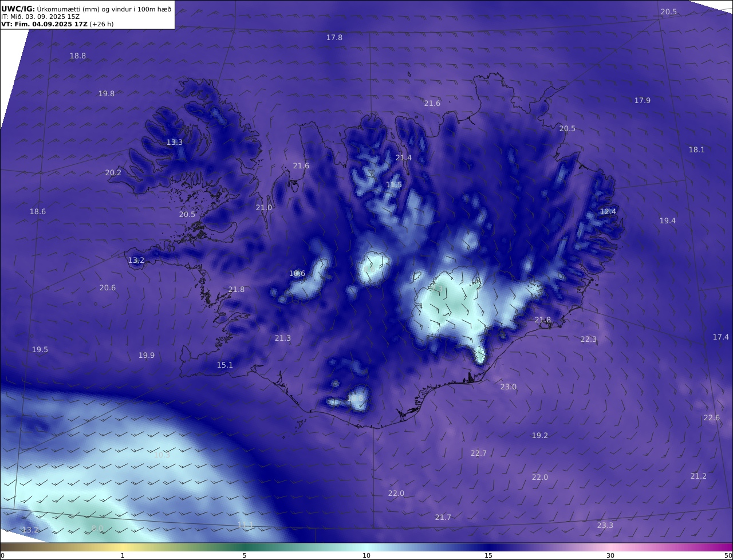The image size is (733, 560).
Task: Click the initial time line 'IT: Mið. 03. 09. 2025 15Z'
Action: [40, 17]
